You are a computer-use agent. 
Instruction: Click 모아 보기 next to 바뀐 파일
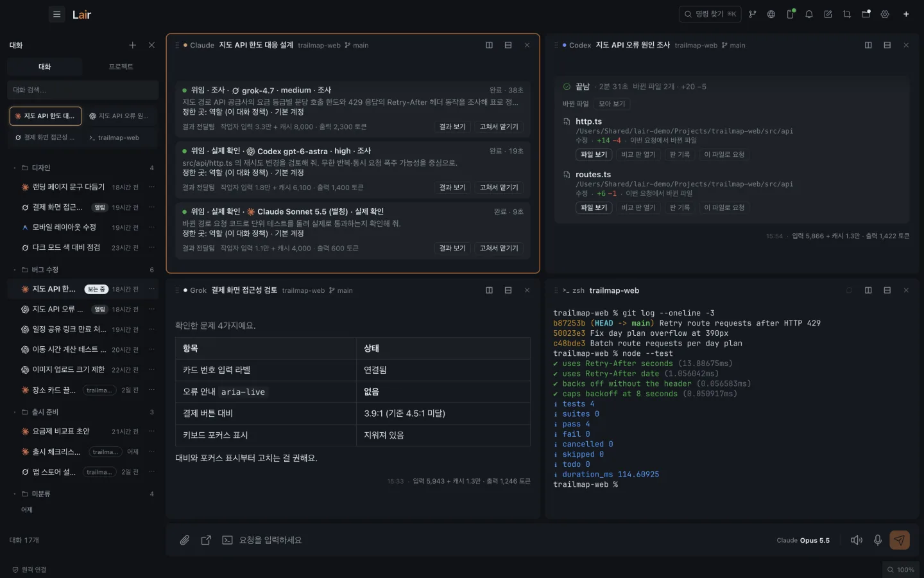(612, 104)
